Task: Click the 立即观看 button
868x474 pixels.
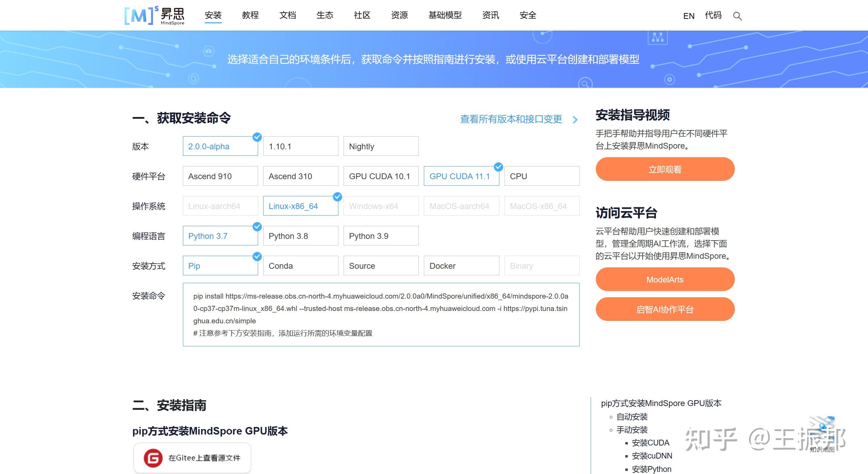Action: (665, 169)
